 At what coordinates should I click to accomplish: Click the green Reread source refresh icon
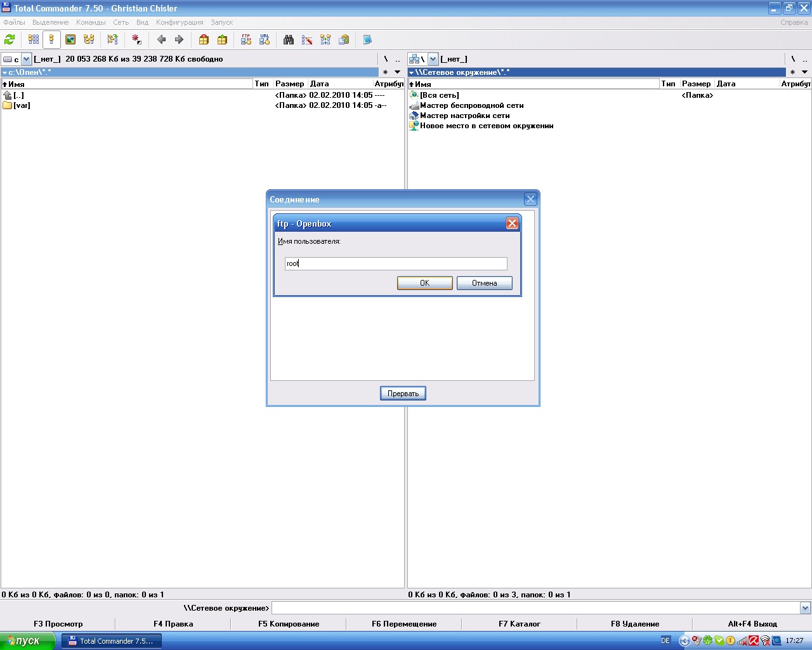pos(10,39)
